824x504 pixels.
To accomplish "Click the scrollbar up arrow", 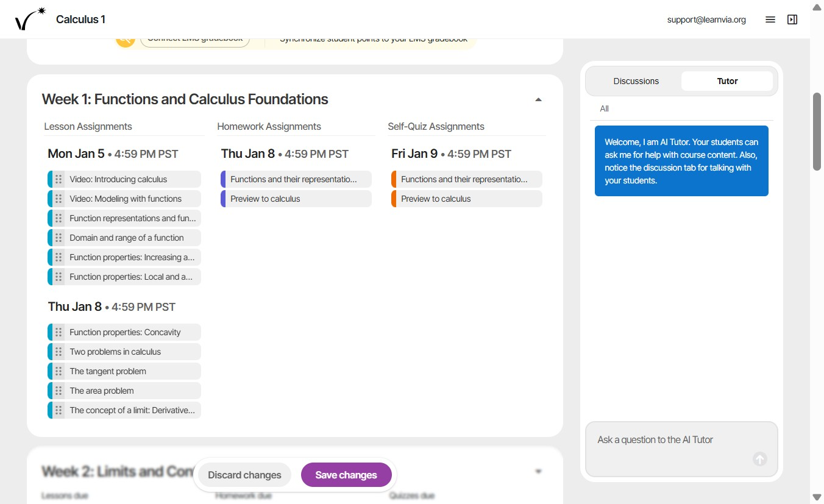I will click(817, 7).
